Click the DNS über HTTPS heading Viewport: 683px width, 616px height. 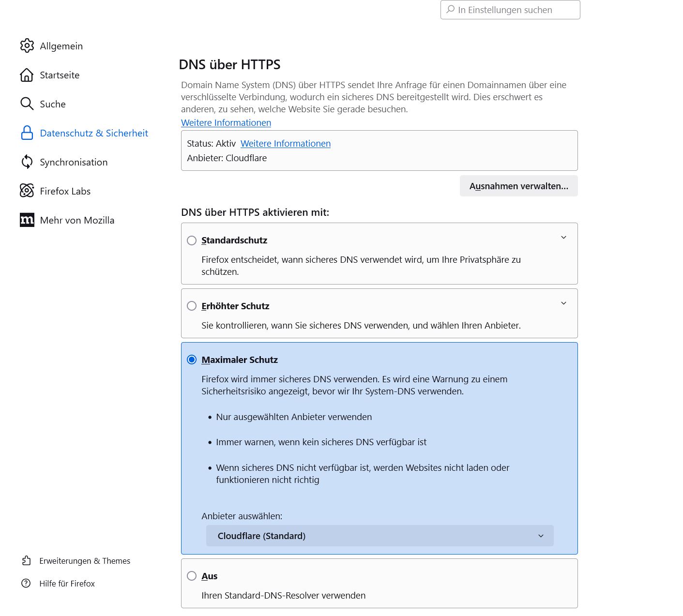(x=230, y=65)
